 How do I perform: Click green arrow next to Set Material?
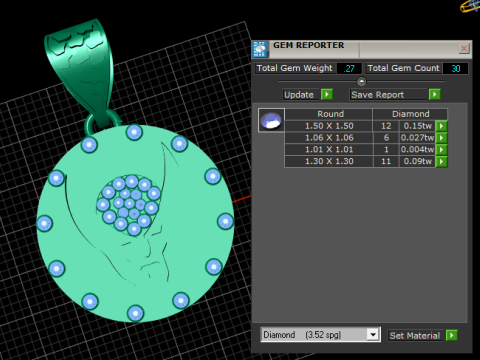click(452, 335)
